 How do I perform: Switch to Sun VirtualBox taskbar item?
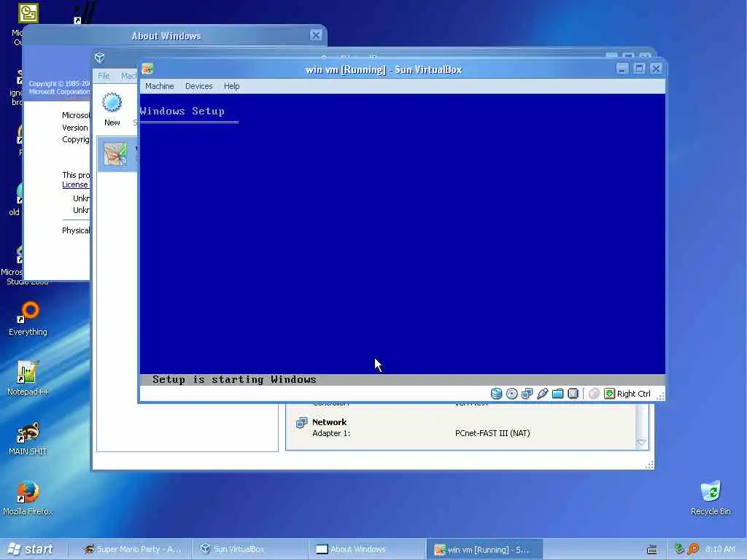(x=249, y=549)
